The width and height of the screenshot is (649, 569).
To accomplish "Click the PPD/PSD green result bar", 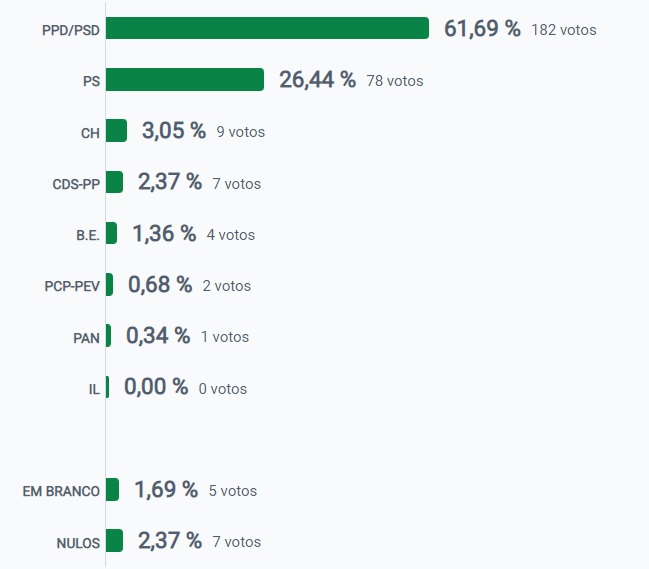I will [x=267, y=28].
